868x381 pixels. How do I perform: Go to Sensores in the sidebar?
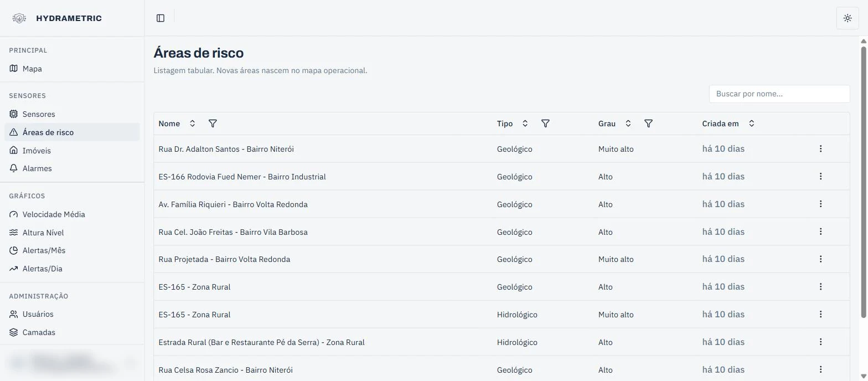click(x=72, y=114)
